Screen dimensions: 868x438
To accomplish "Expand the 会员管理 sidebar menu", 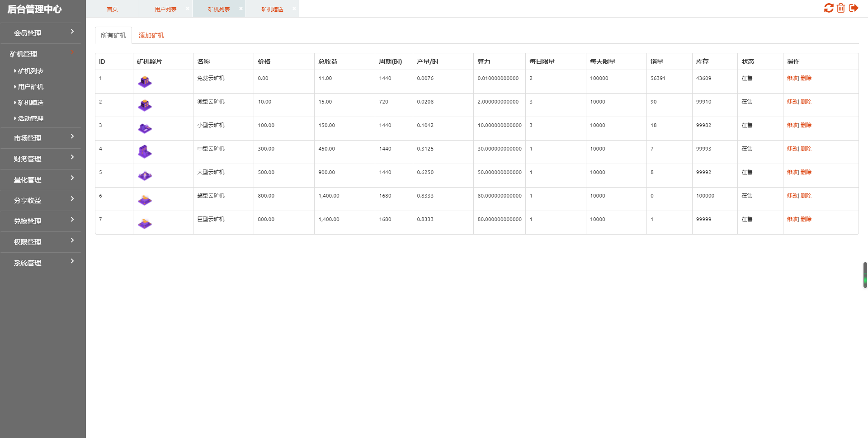I will coord(41,33).
